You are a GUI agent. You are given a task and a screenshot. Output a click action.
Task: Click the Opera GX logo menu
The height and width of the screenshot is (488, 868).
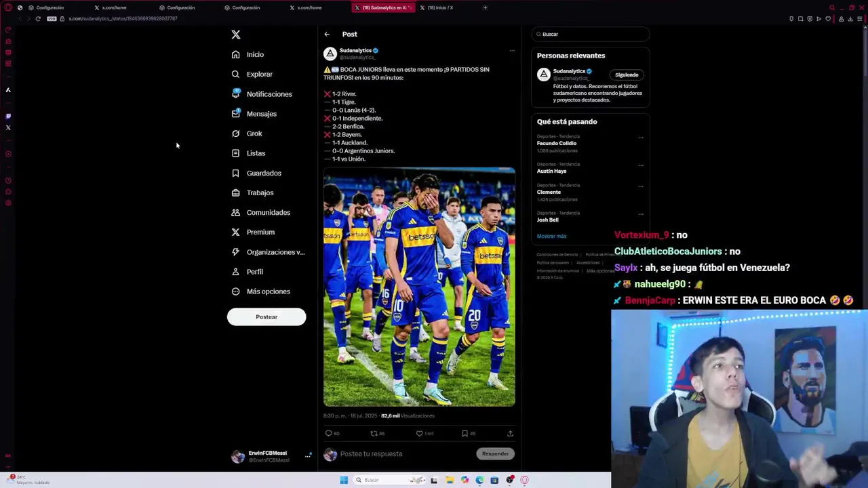pos(8,7)
